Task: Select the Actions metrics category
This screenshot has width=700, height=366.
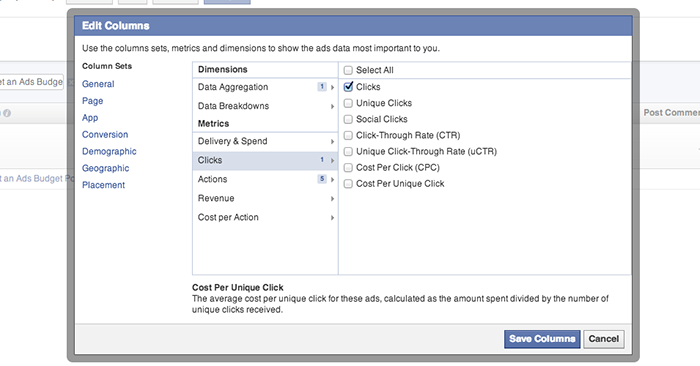Action: 265,179
